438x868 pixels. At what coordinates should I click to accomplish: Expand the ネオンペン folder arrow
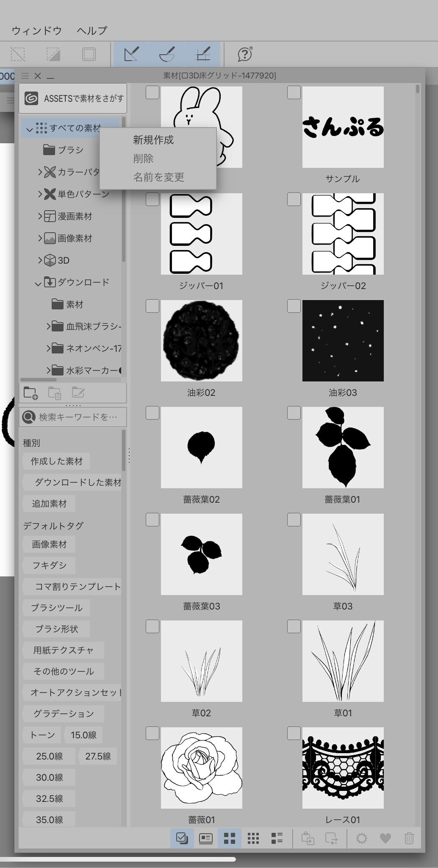point(48,348)
